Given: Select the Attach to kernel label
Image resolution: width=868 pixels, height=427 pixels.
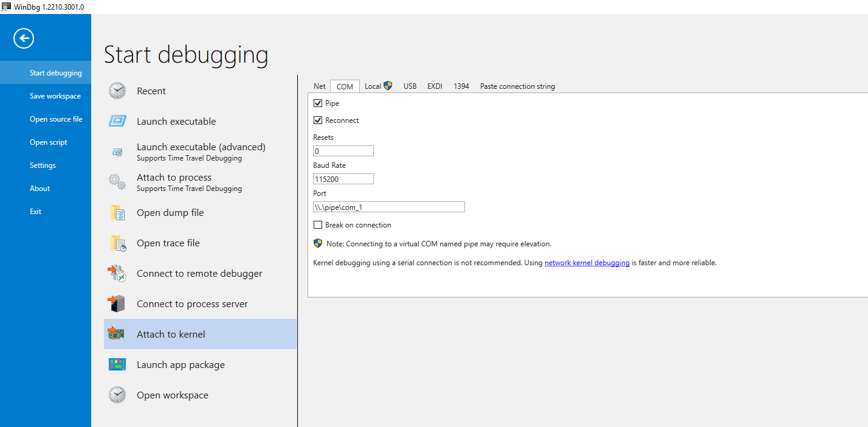Looking at the screenshot, I should pyautogui.click(x=171, y=335).
